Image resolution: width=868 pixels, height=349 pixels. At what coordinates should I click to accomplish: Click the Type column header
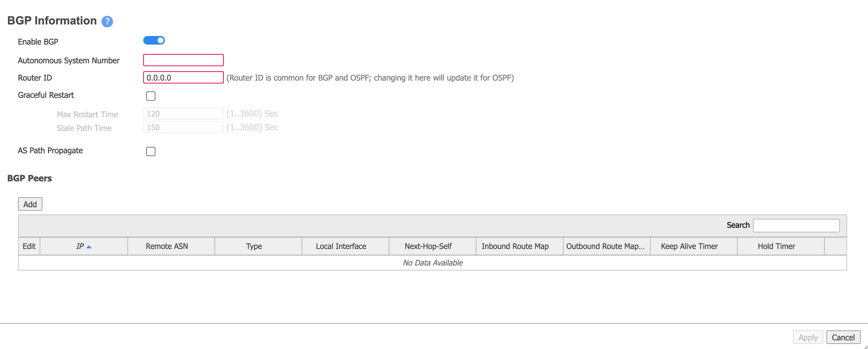[x=254, y=246]
